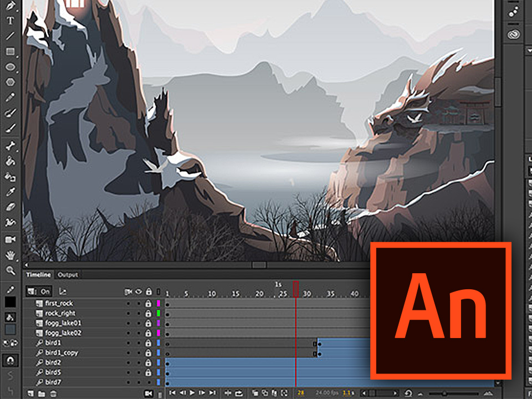Select the Rectangle tool
Viewport: 532px width, 399px height.
pyautogui.click(x=11, y=52)
